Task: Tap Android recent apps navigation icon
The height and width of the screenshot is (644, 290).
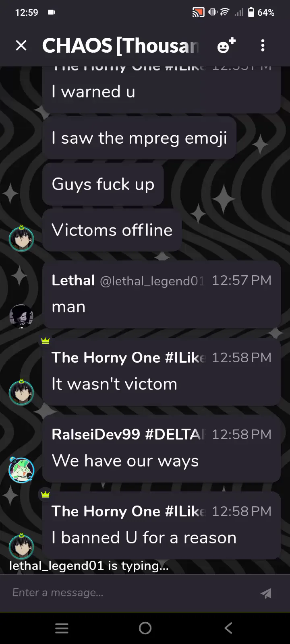Action: pos(62,628)
